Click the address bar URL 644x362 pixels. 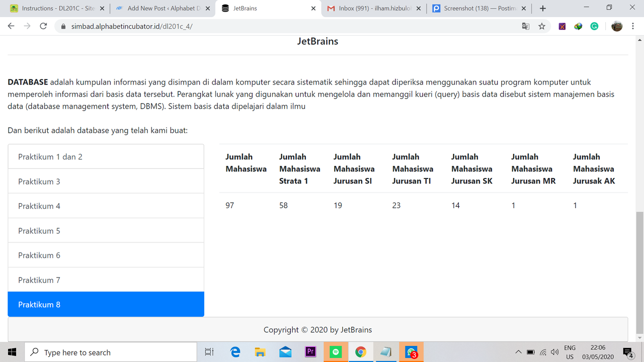pos(131,27)
